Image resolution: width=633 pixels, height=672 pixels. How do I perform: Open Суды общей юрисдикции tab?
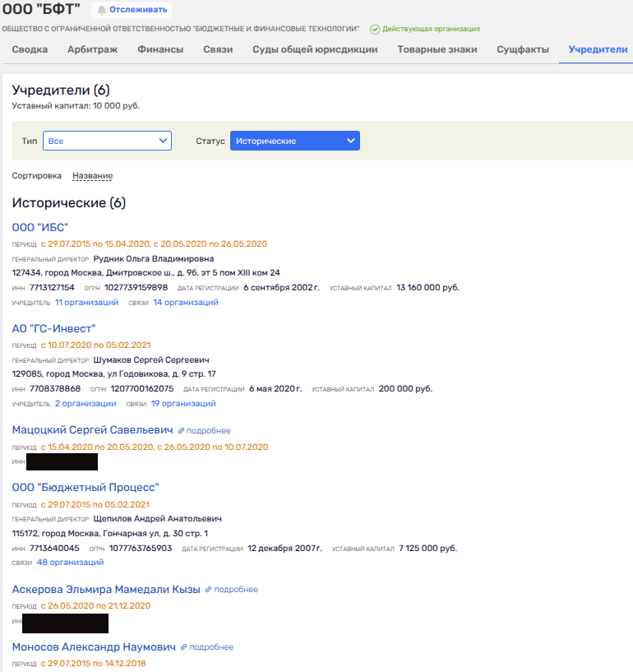[x=315, y=49]
